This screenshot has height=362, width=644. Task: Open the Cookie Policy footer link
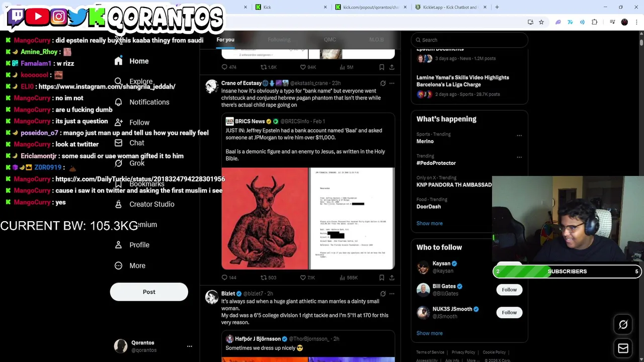pyautogui.click(x=494, y=352)
